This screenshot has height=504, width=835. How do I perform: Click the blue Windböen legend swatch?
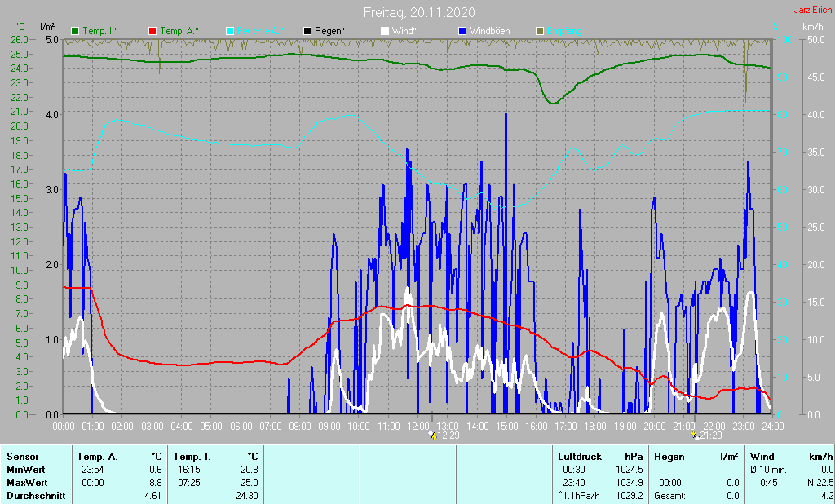[462, 31]
